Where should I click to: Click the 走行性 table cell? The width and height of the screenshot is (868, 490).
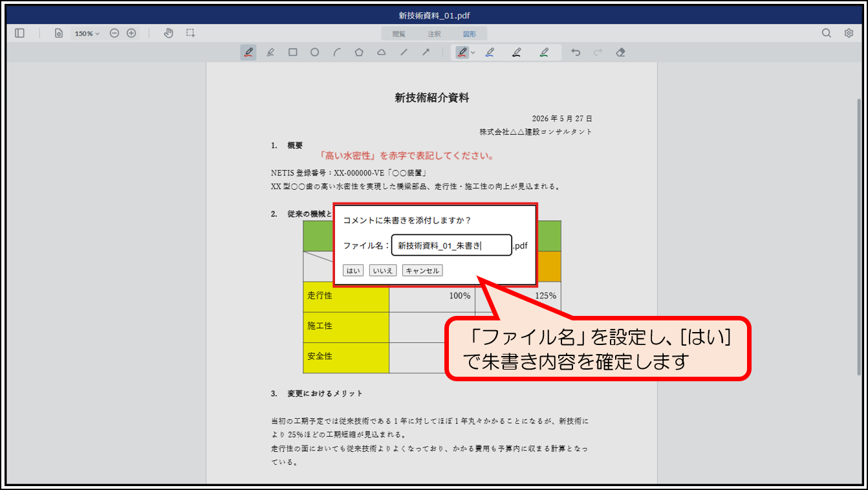tap(346, 296)
